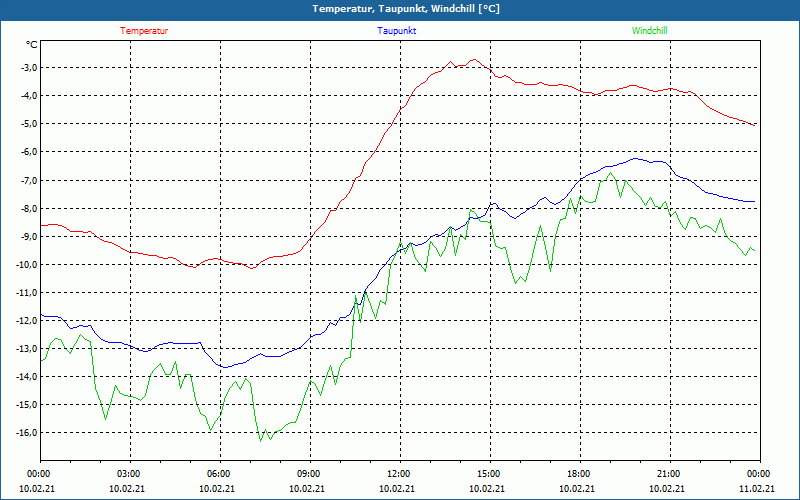Click the 18:00 time axis label
Screen dimensions: 800x500
point(578,474)
